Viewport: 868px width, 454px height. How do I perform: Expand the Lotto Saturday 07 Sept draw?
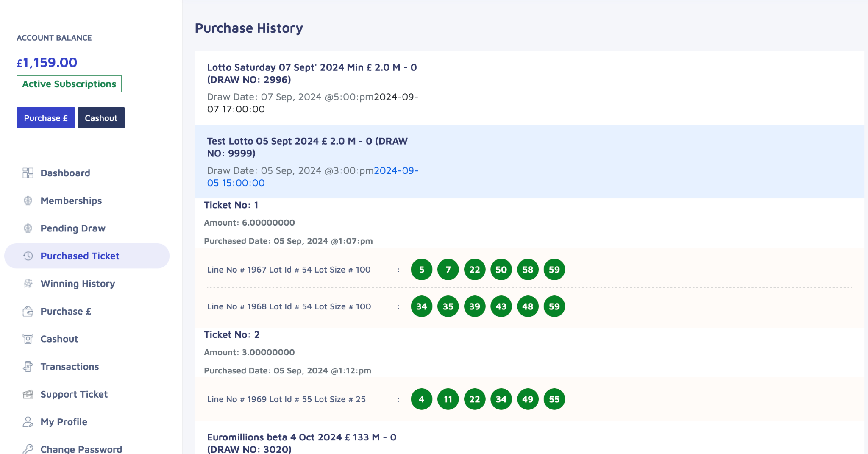coord(312,73)
